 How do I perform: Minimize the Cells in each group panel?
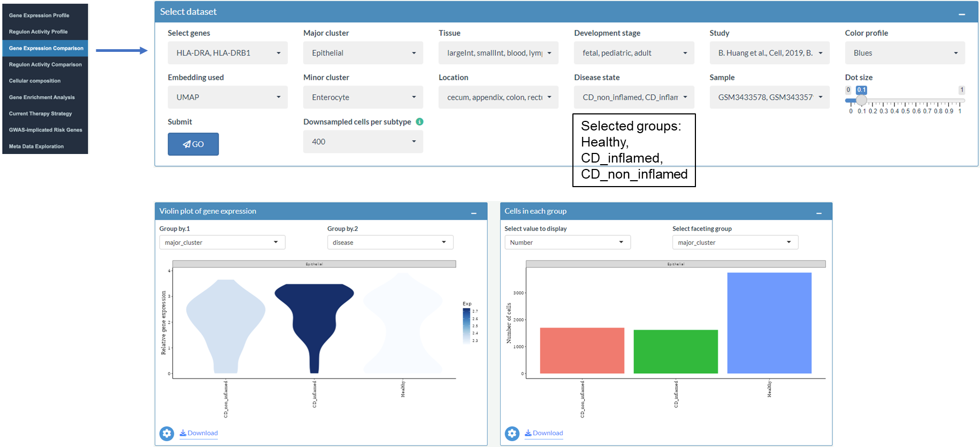pos(818,213)
